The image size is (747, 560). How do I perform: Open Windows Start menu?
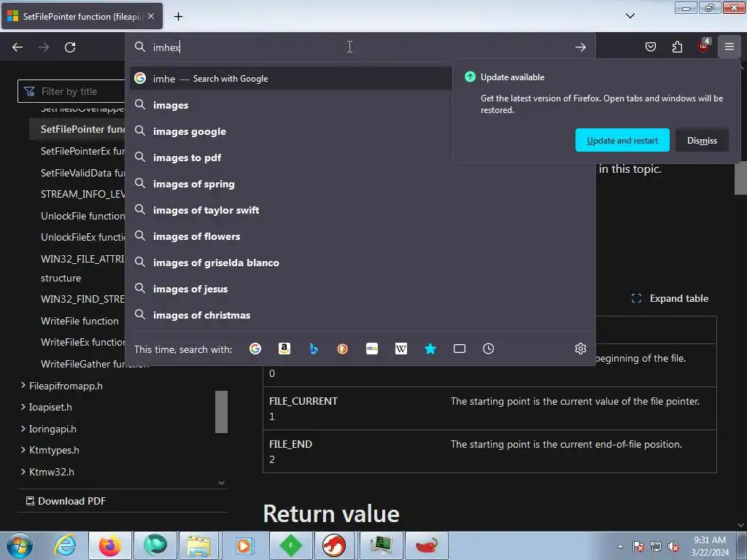pyautogui.click(x=20, y=545)
